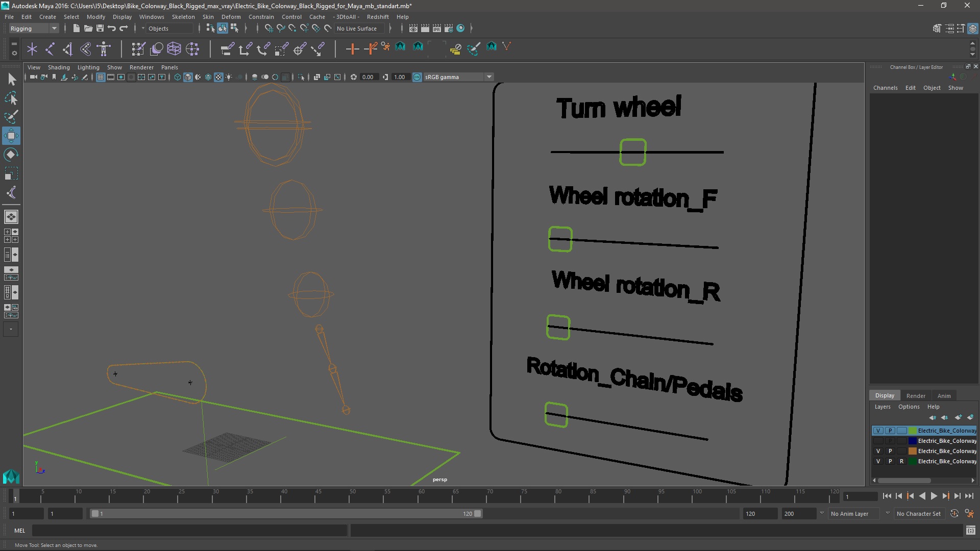This screenshot has width=980, height=551.
Task: Click the green layer color swatch
Action: point(912,431)
